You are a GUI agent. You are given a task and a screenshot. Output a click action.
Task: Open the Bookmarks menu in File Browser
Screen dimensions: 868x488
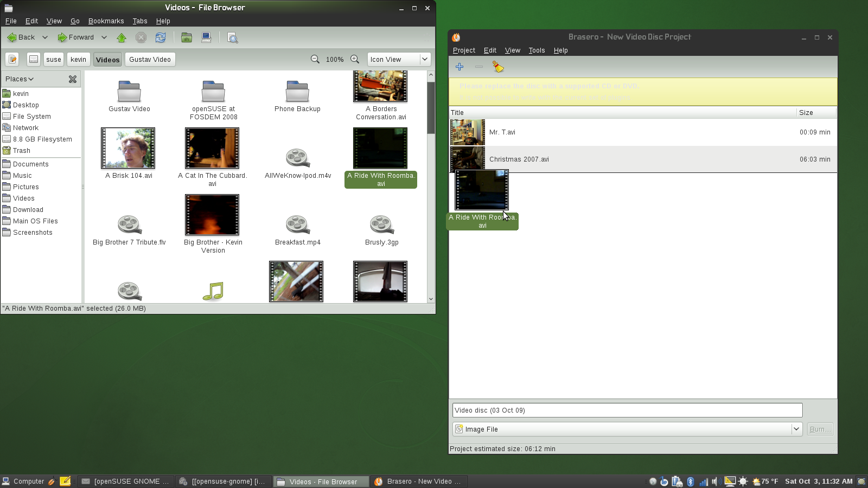pyautogui.click(x=106, y=21)
